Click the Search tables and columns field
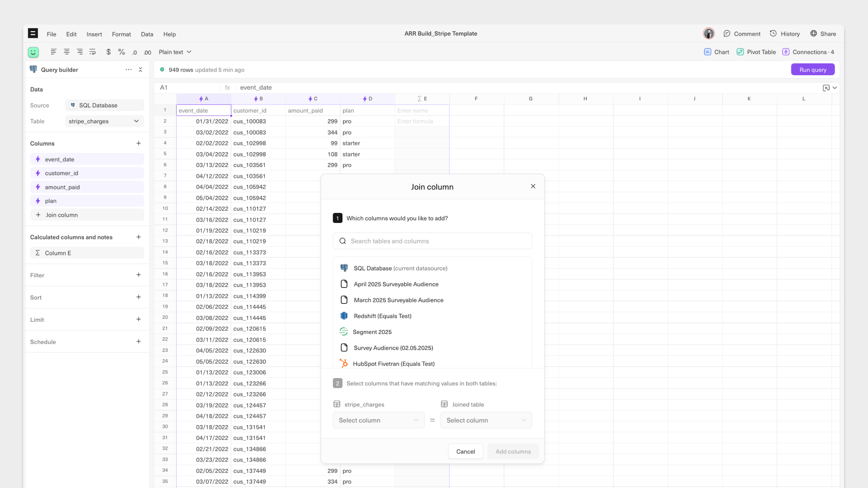The width and height of the screenshot is (868, 488). coord(432,241)
